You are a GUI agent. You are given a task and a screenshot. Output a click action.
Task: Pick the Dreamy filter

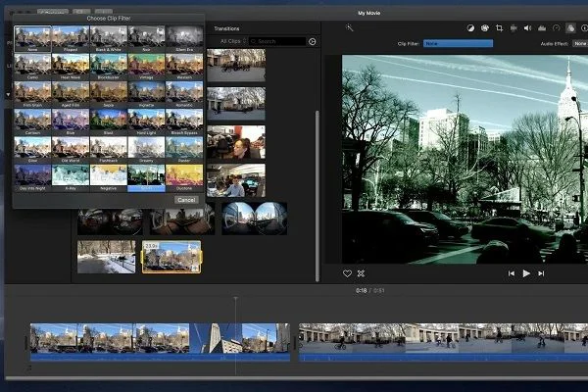(x=146, y=150)
